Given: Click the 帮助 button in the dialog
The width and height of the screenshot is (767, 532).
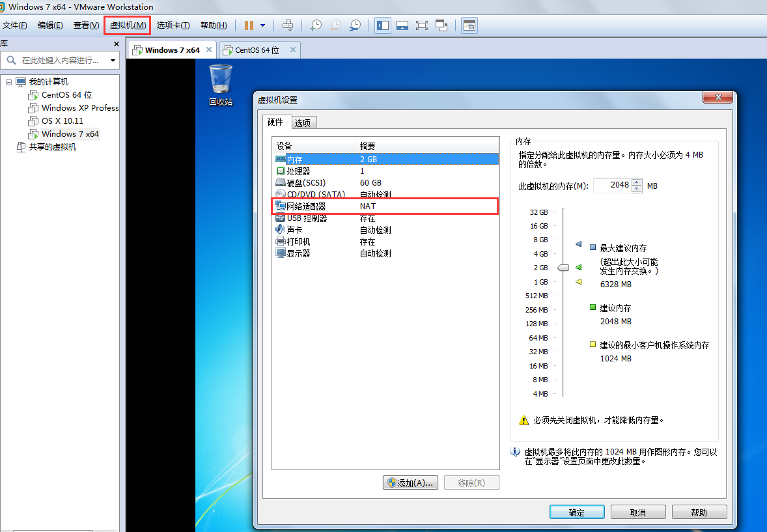Looking at the screenshot, I should tap(699, 512).
